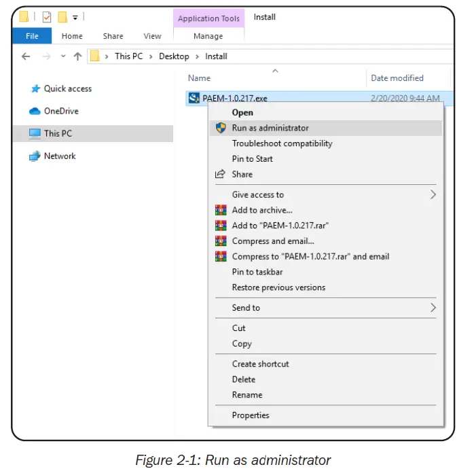The image size is (476, 469).
Task: Choose Copy from the context menu
Action: [x=325, y=344]
